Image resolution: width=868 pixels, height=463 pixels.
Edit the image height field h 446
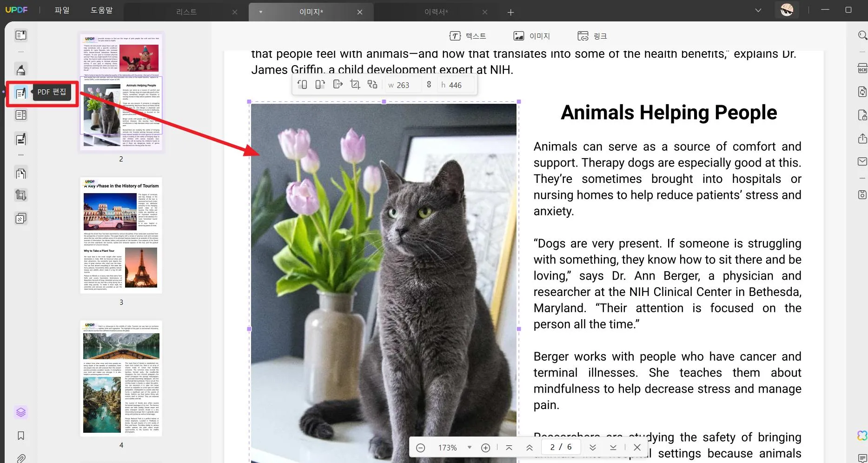(x=456, y=85)
